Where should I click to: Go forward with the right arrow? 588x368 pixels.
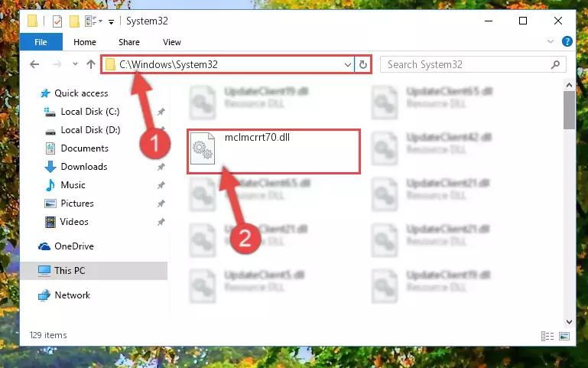(x=57, y=64)
